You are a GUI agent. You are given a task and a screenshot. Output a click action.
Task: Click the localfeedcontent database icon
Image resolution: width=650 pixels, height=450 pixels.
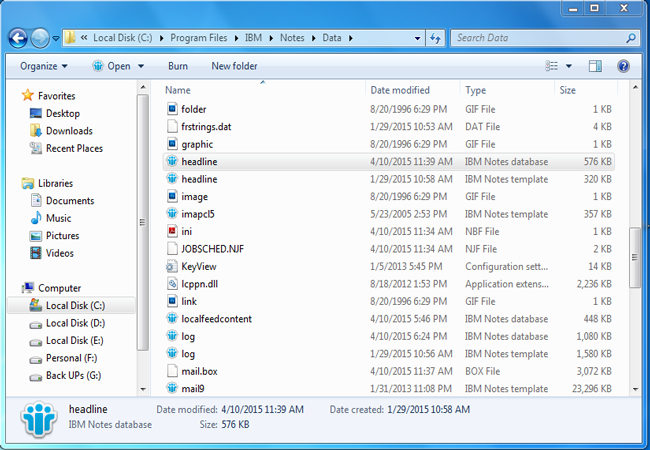pyautogui.click(x=172, y=319)
